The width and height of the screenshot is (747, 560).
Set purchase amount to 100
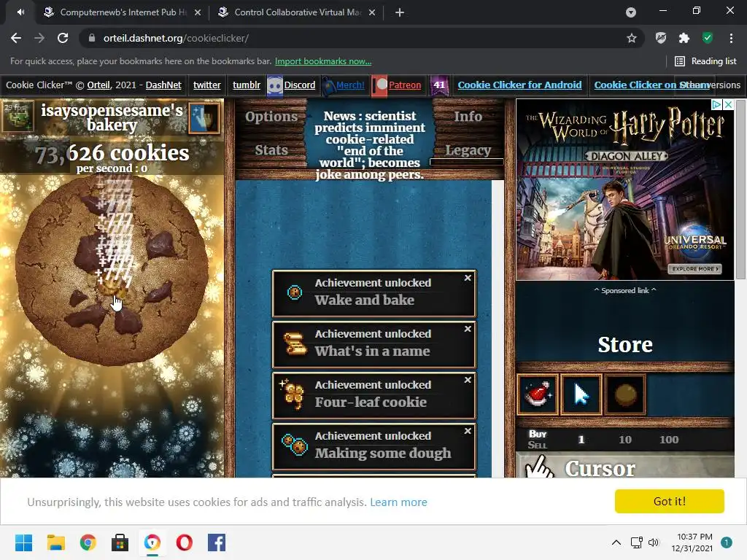[669, 440]
